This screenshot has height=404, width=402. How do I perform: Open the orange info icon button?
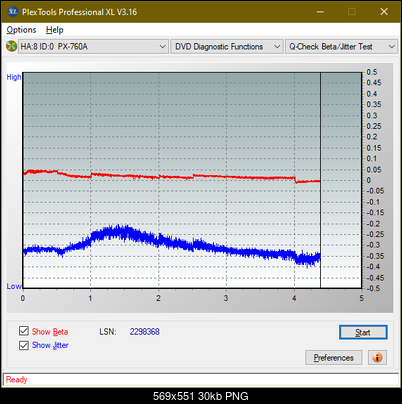point(377,358)
